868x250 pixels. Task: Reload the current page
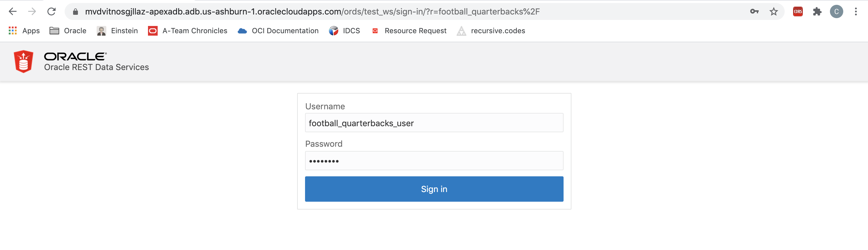pos(52,11)
